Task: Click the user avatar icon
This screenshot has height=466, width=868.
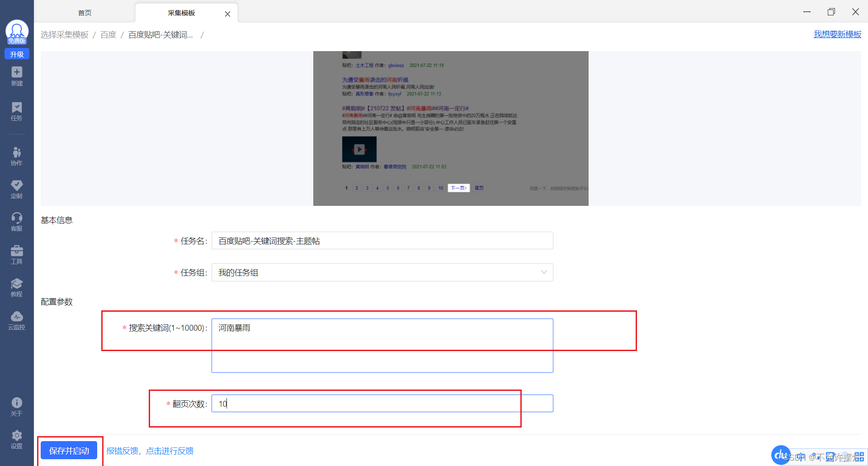Action: click(17, 31)
